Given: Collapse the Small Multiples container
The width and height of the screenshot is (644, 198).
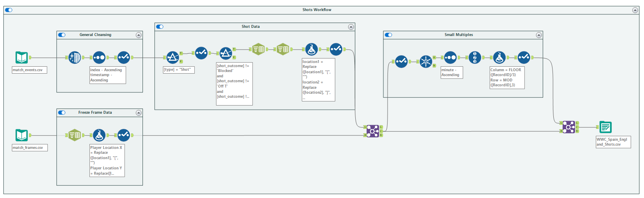Looking at the screenshot, I should coord(539,35).
